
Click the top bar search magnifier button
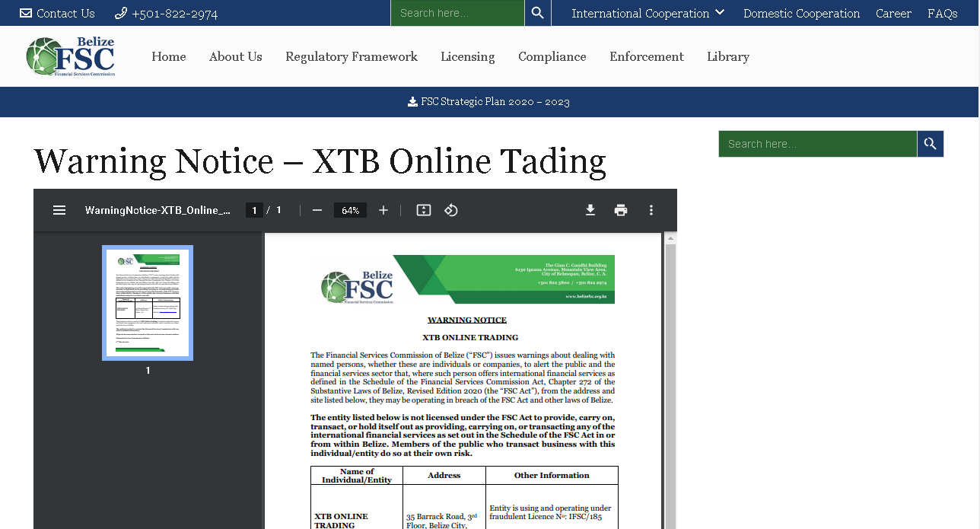coord(538,13)
